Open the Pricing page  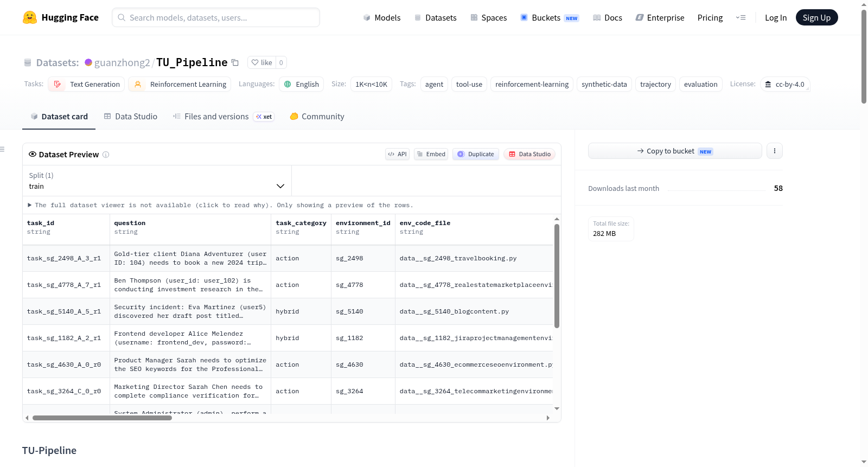pos(710,17)
